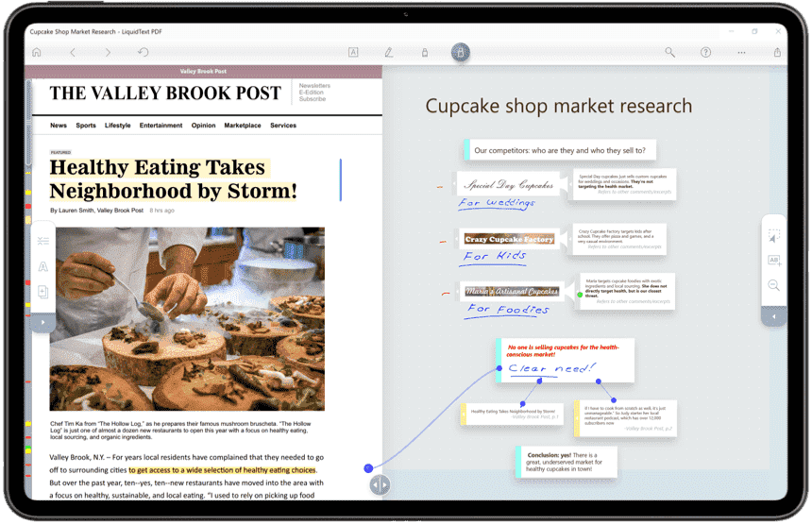812x525 pixels.
Task: Select the 'Conclusion: yes!' note box
Action: (567, 462)
